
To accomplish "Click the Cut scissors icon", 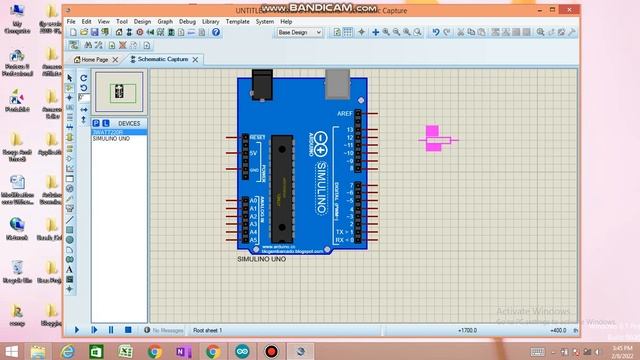I will [460, 32].
